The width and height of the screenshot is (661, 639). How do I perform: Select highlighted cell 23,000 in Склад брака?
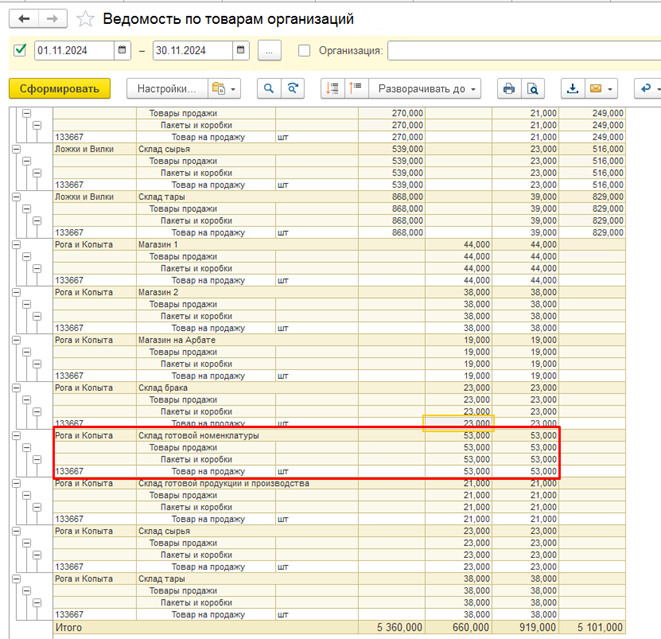coord(459,423)
